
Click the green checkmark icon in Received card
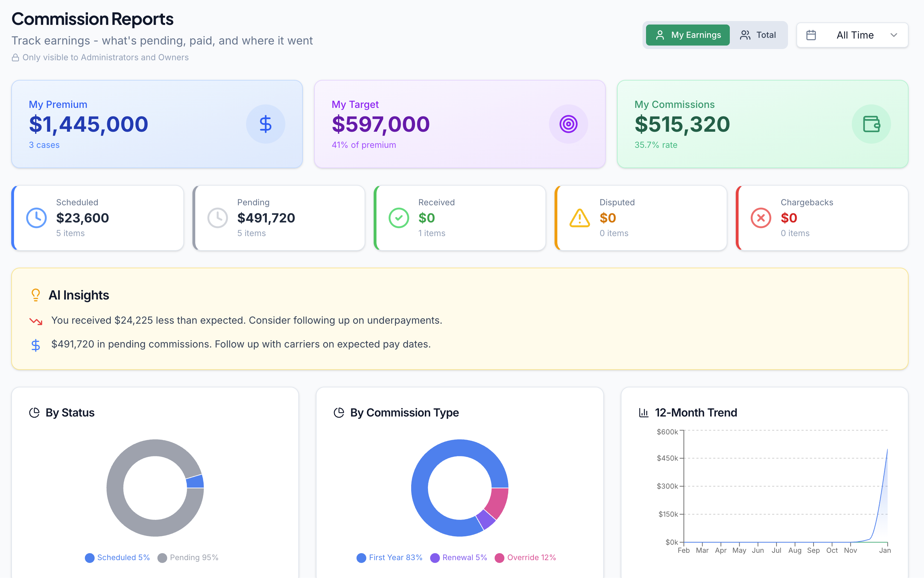tap(399, 218)
